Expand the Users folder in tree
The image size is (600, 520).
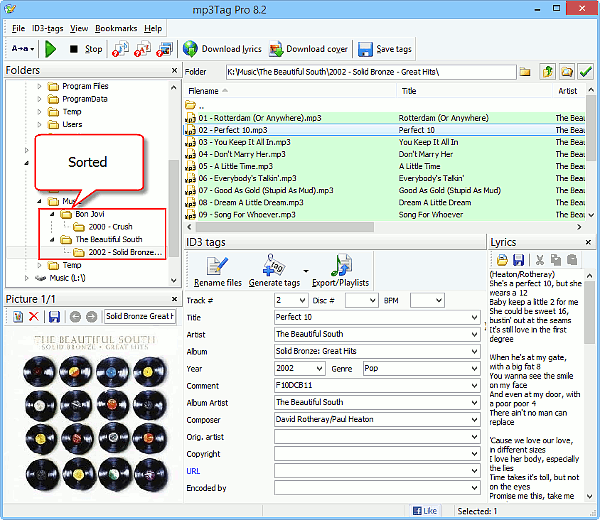pyautogui.click(x=39, y=124)
